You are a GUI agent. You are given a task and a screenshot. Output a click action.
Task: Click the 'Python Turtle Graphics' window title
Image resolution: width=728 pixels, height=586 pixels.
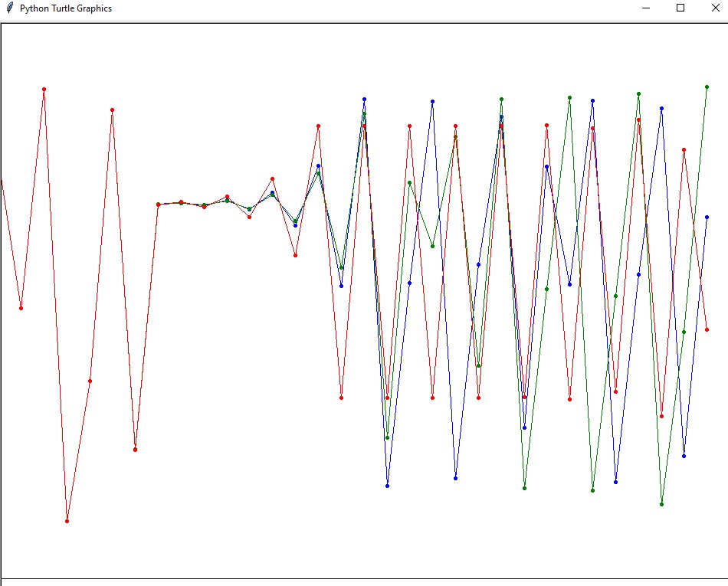[65, 8]
